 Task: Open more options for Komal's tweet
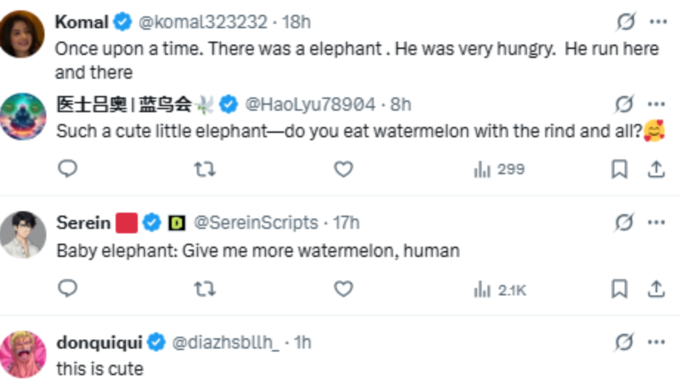point(658,22)
